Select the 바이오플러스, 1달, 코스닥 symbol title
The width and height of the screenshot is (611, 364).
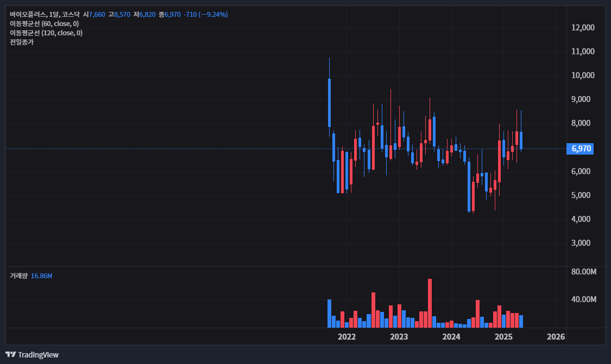45,15
